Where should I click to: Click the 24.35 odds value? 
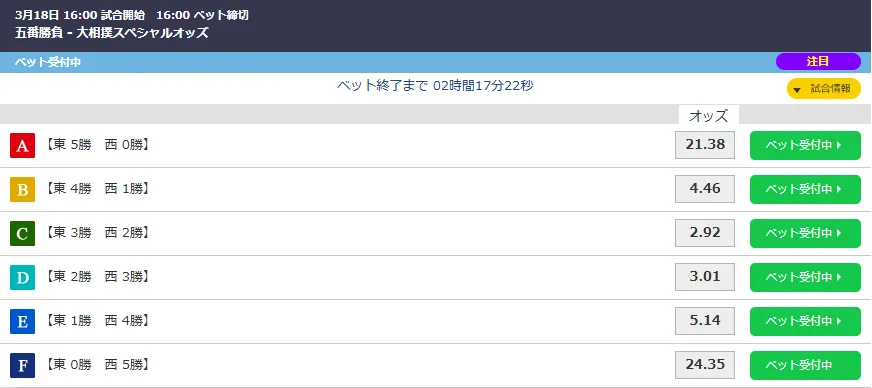coord(705,365)
